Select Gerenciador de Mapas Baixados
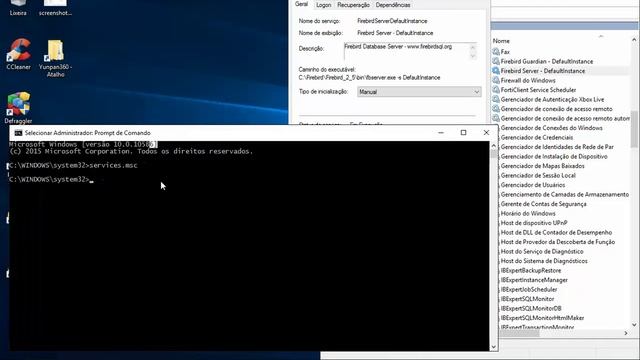This screenshot has width=640, height=360. point(542,166)
